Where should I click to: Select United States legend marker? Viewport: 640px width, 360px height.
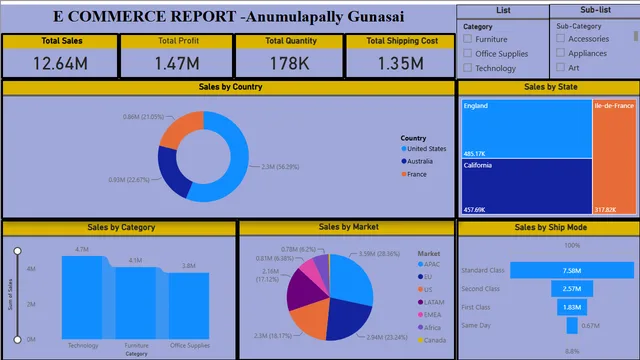coord(404,149)
